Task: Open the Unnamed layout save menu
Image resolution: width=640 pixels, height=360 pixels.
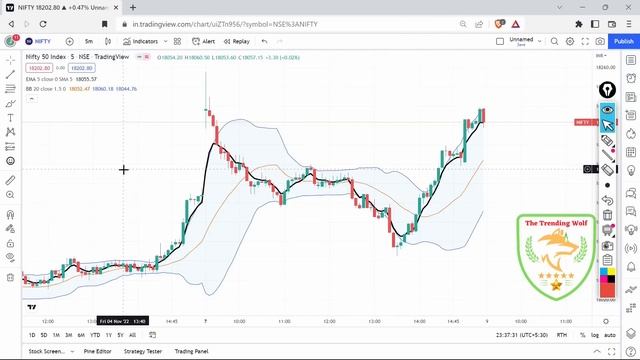Action: pyautogui.click(x=525, y=41)
